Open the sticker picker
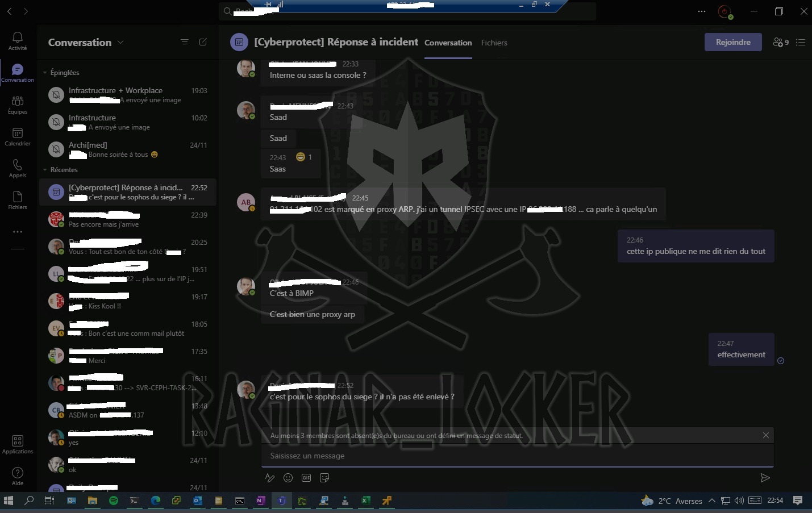812x513 pixels. pyautogui.click(x=324, y=478)
